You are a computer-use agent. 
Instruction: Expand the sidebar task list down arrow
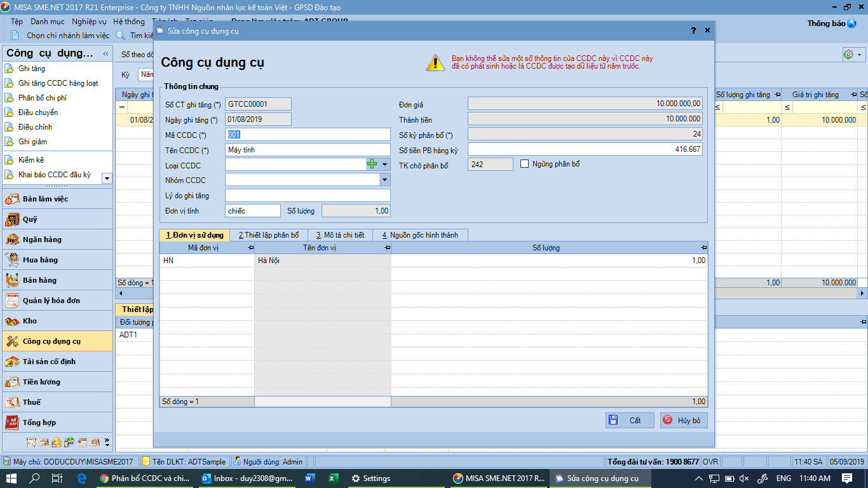tap(107, 179)
